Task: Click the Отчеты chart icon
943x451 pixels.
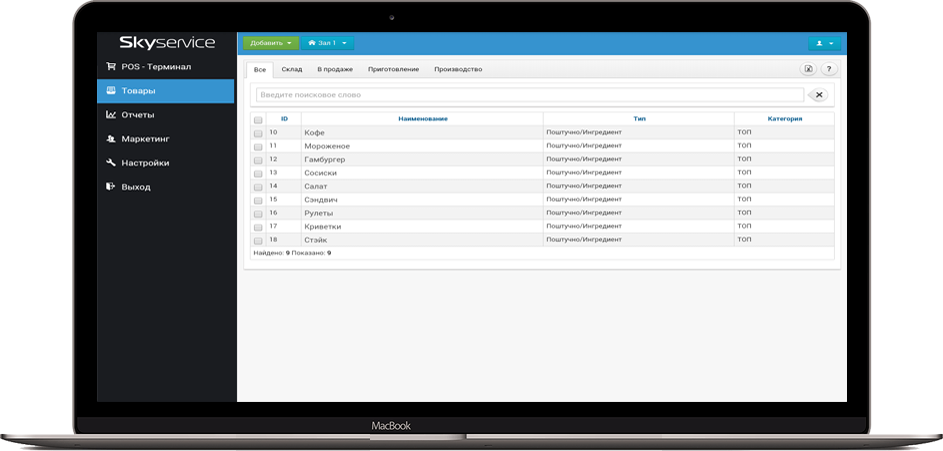Action: [111, 115]
